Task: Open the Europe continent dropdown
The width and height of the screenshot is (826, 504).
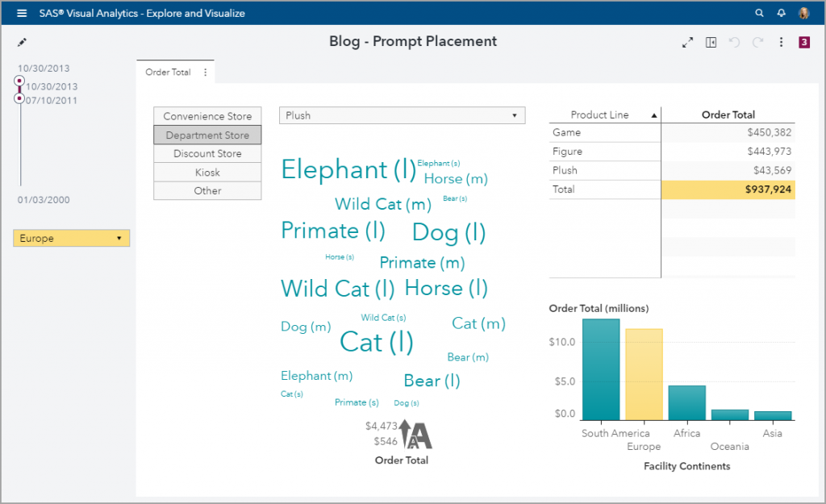Action: (71, 239)
